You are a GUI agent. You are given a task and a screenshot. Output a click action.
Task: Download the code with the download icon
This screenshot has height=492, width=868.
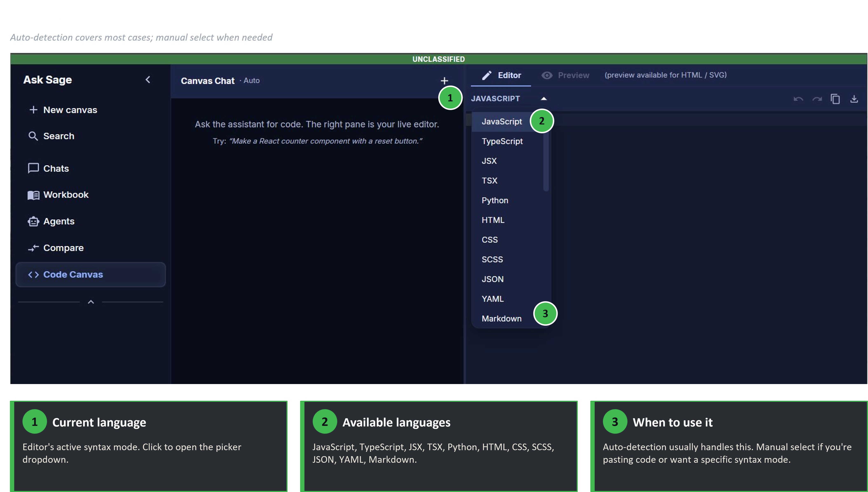pos(854,99)
